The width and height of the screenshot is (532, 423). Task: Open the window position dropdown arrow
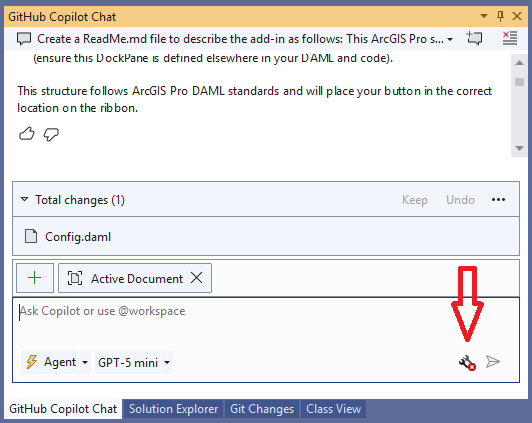tap(484, 16)
